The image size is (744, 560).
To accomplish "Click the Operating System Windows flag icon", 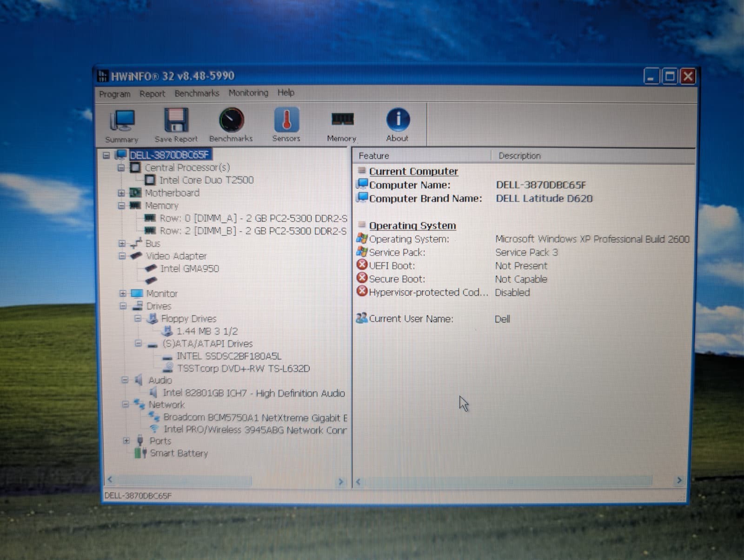I will [362, 238].
